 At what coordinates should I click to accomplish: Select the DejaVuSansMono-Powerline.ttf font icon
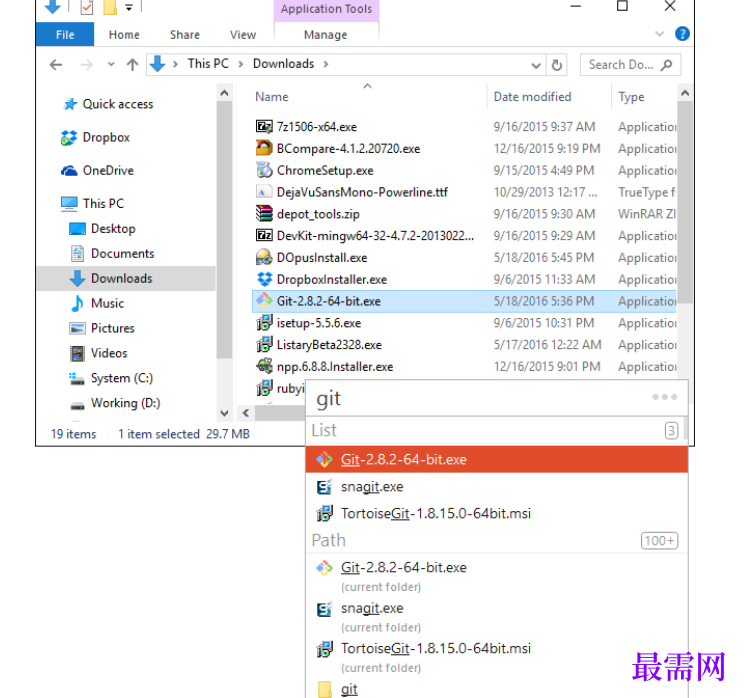264,192
